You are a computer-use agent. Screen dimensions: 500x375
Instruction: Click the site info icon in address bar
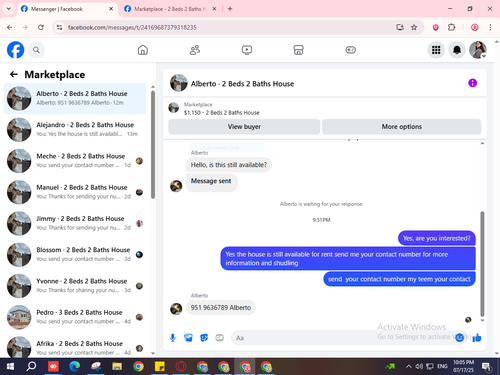point(59,27)
